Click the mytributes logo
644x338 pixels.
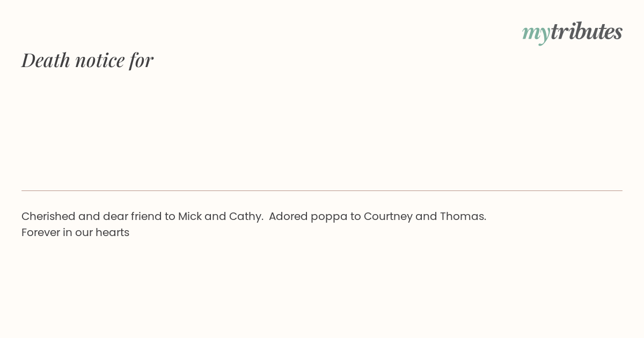pos(572,32)
